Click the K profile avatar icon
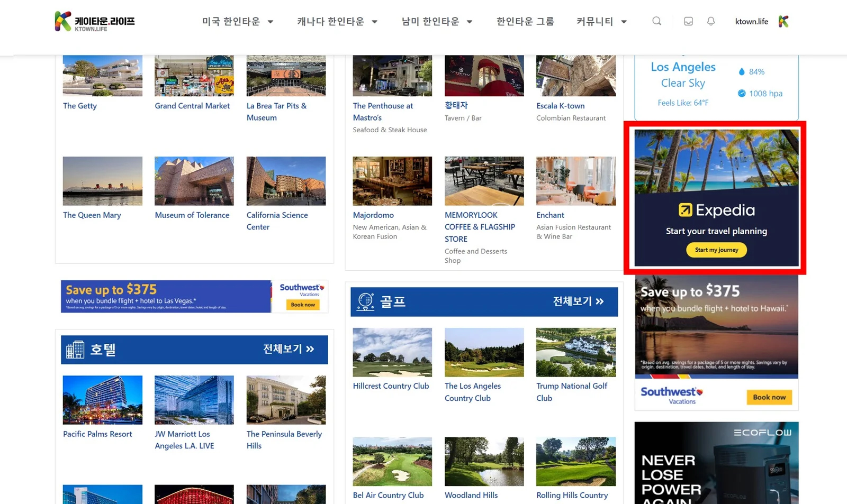 coord(784,21)
